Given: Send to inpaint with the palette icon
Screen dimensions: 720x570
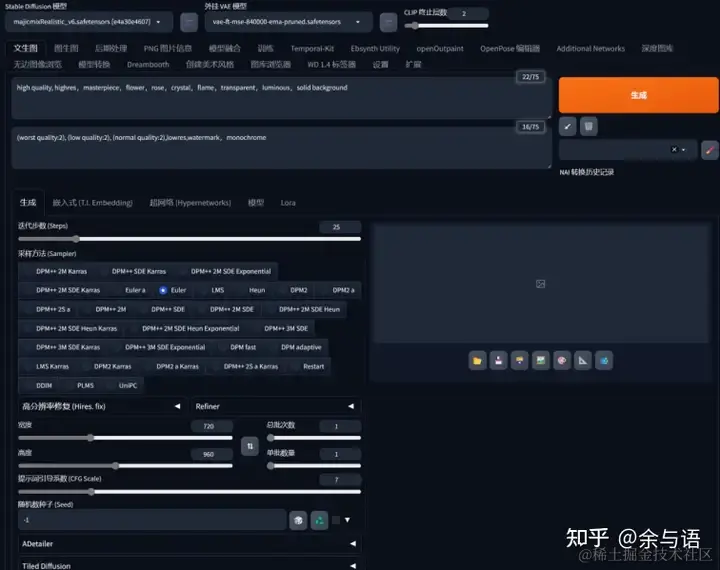Looking at the screenshot, I should (x=562, y=361).
